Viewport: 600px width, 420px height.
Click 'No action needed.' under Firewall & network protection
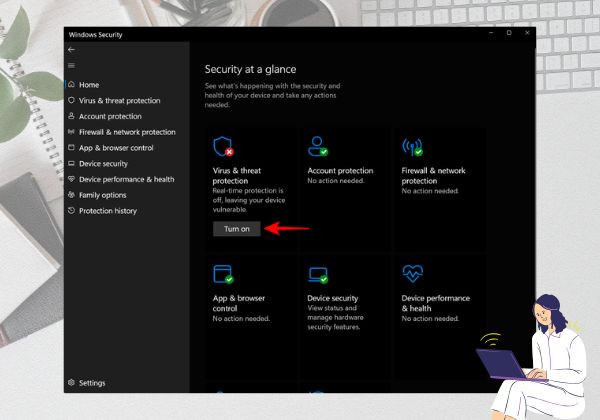(430, 191)
